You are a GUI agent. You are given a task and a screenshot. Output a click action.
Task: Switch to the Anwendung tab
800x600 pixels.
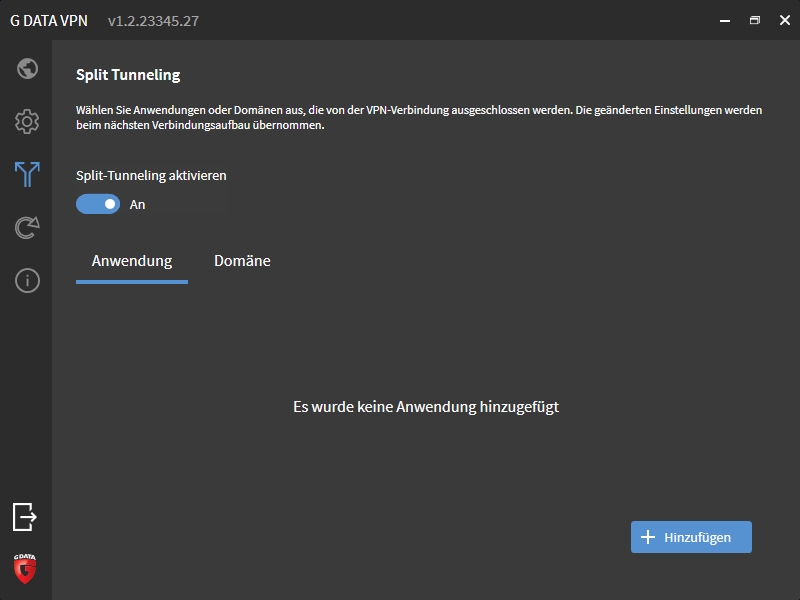[x=132, y=261]
